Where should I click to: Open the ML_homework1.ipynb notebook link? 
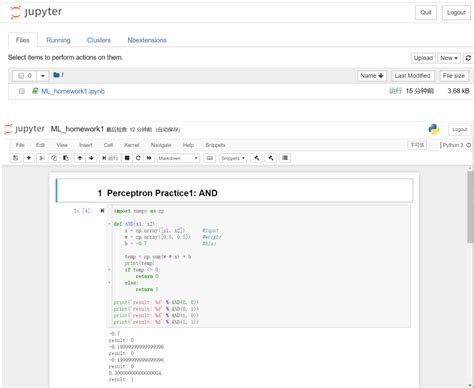click(x=73, y=91)
